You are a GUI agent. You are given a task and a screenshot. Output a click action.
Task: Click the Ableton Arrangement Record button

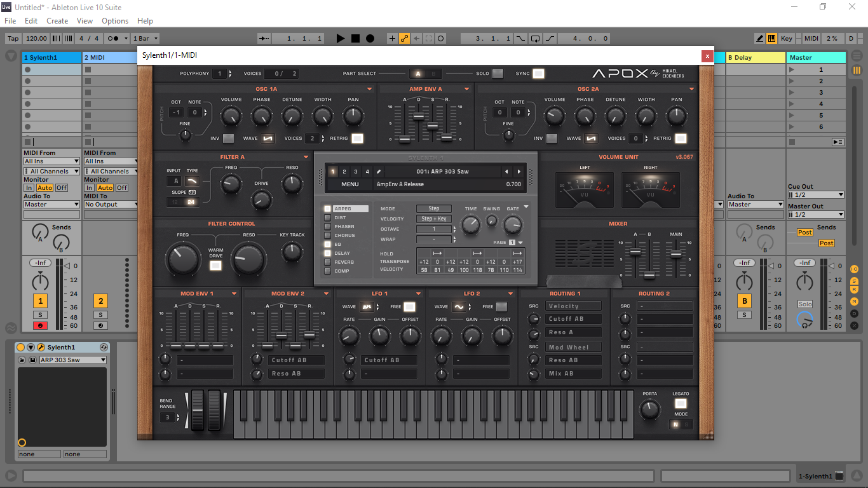(x=370, y=39)
